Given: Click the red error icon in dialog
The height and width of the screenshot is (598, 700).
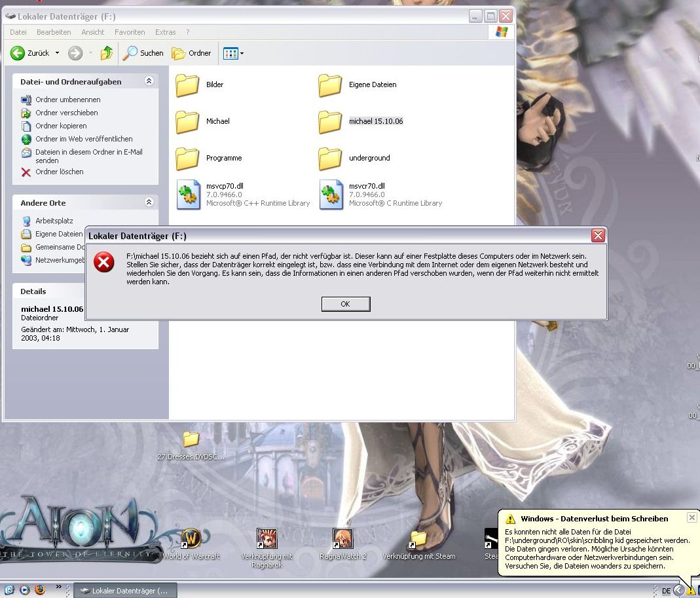Looking at the screenshot, I should 104,262.
